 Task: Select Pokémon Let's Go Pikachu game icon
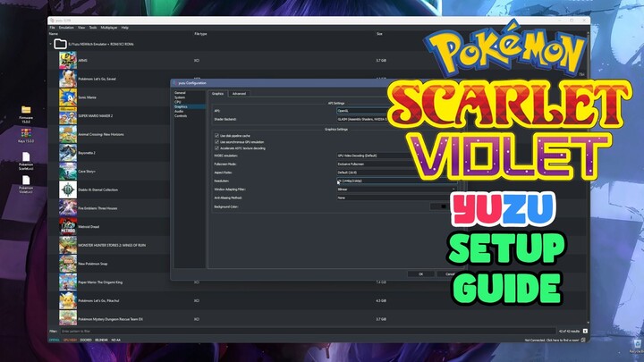pos(68,300)
